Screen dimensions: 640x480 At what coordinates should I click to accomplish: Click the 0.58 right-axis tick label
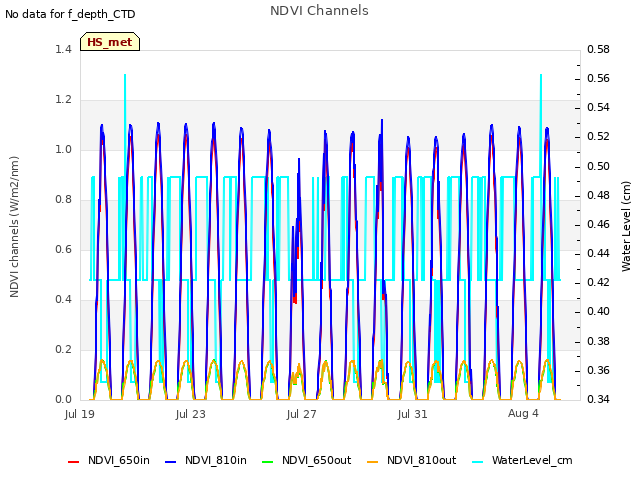coord(598,49)
